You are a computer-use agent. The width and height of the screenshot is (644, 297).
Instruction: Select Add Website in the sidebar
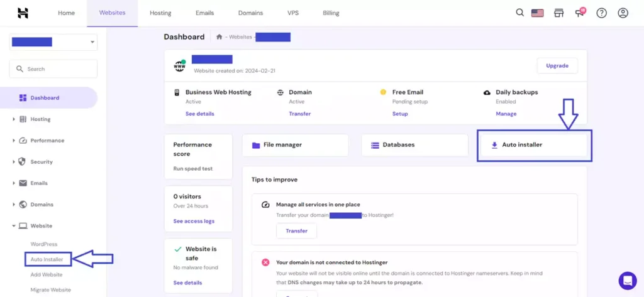pos(47,274)
